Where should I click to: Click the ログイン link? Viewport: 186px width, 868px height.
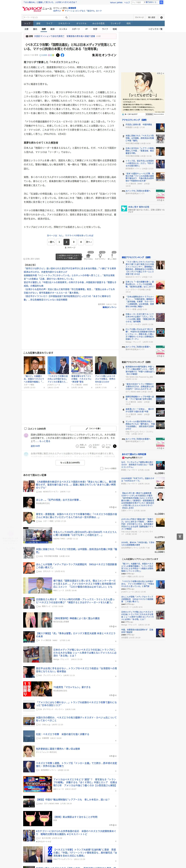tap(57, 11)
